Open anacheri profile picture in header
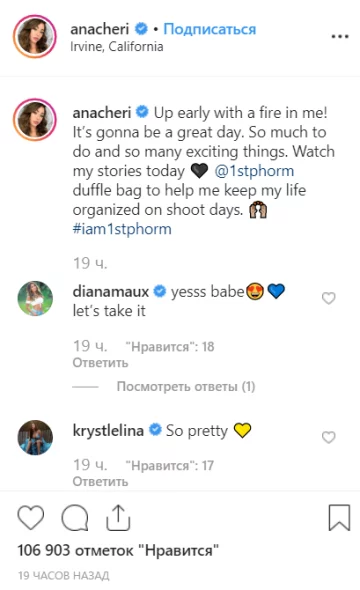 pyautogui.click(x=35, y=36)
